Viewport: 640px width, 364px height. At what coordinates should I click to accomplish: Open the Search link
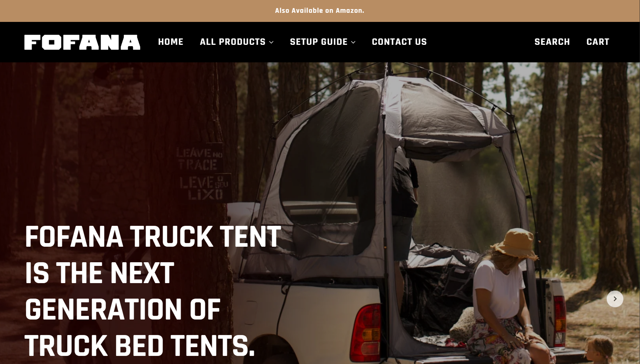pyautogui.click(x=552, y=42)
